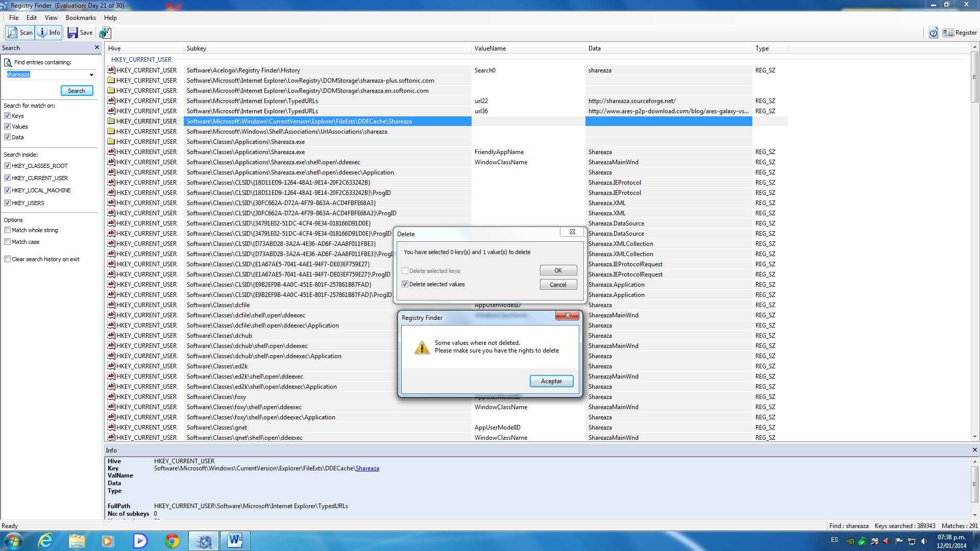Image resolution: width=980 pixels, height=551 pixels.
Task: Click the Registry Finder logo icon
Action: click(x=6, y=6)
